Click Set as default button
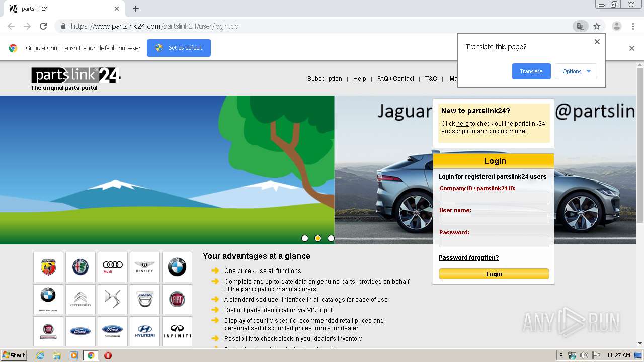Screen dimensions: 644x362 (179, 48)
